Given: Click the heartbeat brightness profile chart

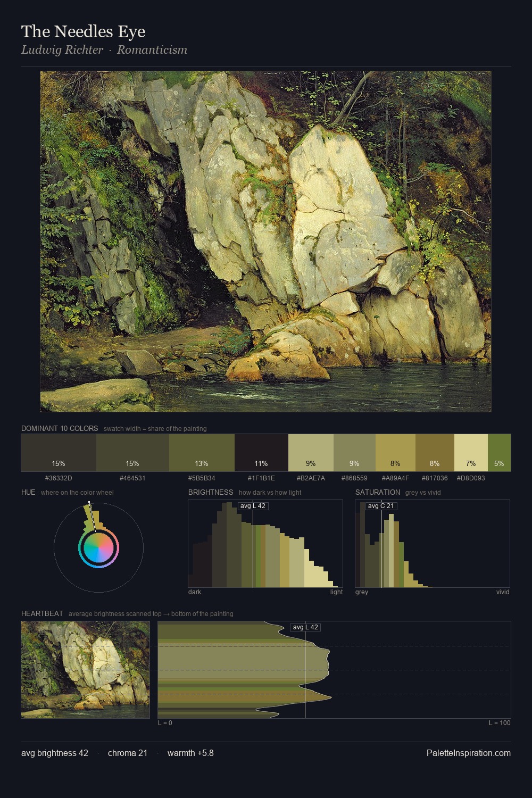Looking at the screenshot, I should coord(334,670).
